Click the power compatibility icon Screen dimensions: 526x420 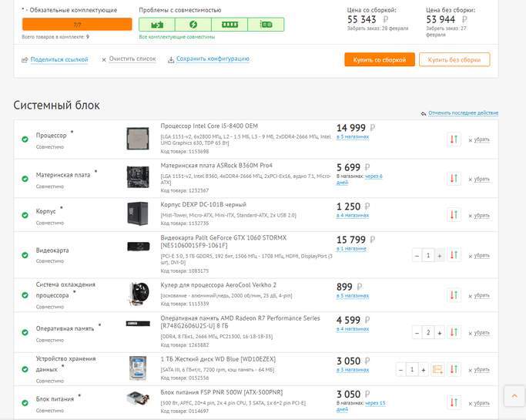[193, 25]
